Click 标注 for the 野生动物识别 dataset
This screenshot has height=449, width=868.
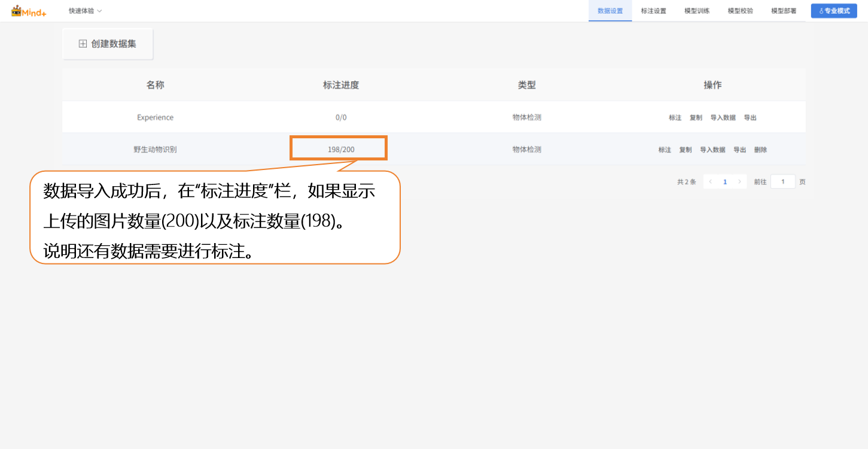665,150
